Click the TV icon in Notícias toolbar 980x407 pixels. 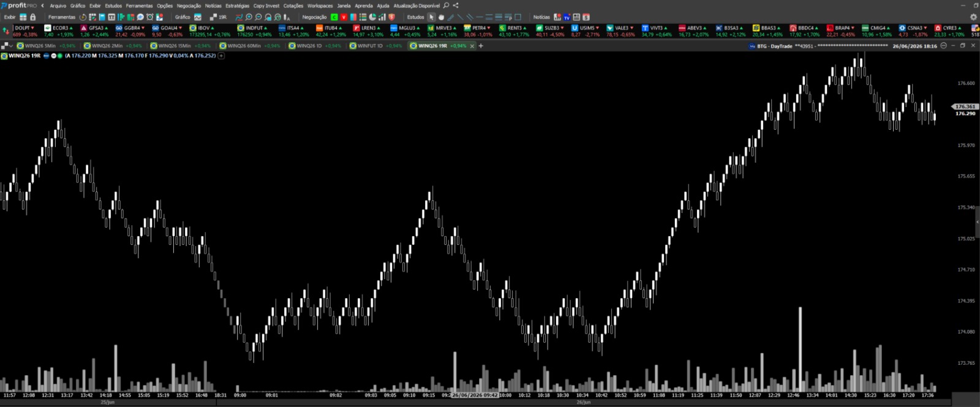coord(567,17)
